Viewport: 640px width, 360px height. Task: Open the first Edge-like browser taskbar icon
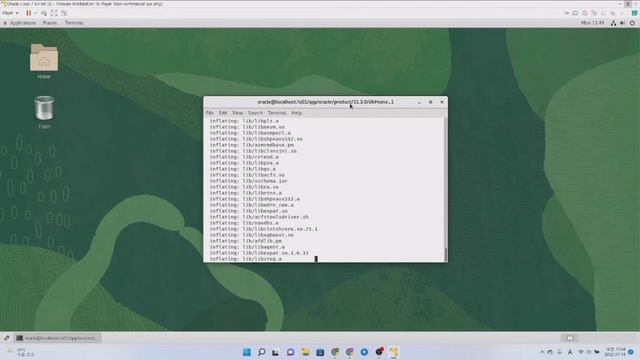pos(335,352)
